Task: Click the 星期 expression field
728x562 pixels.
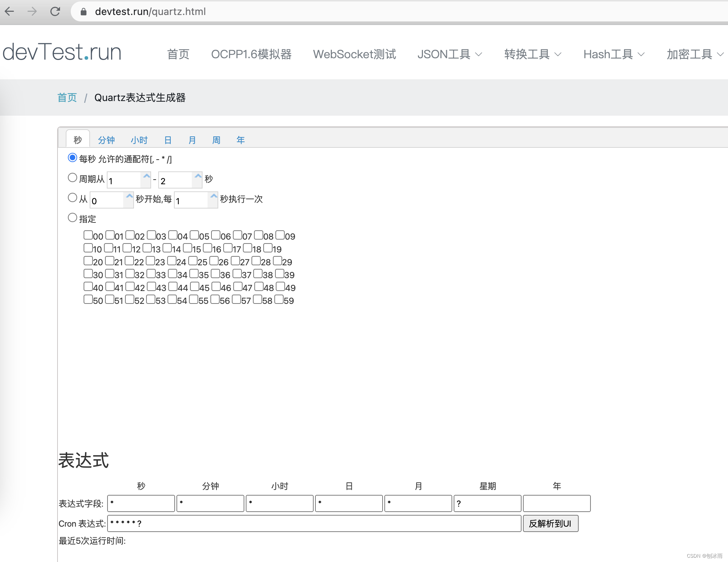Action: (488, 503)
